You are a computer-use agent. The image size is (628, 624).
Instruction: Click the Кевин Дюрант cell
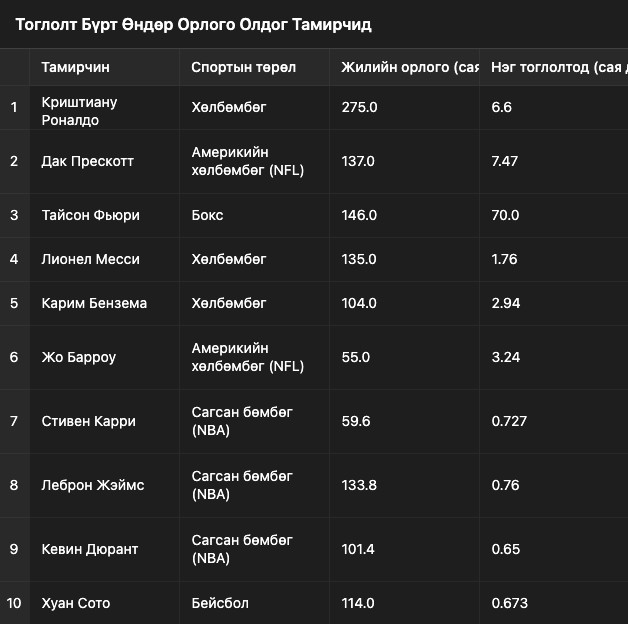coord(105,550)
